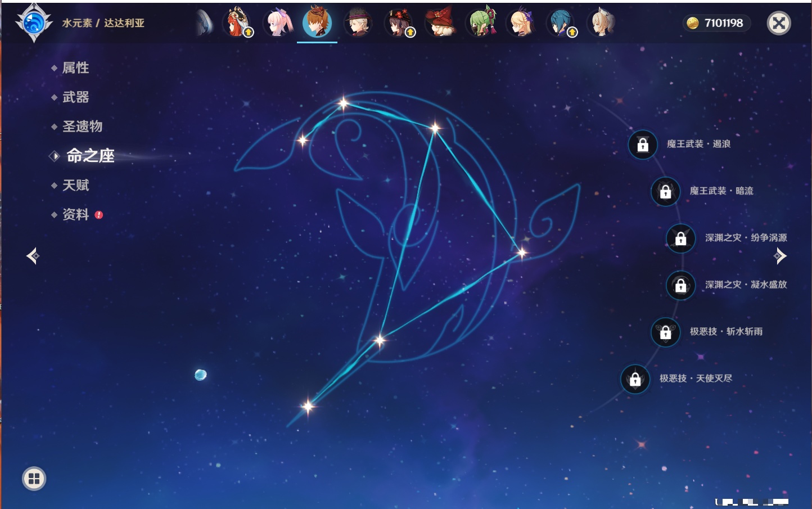Click the upgrade arrow badge on Hu Tao

click(x=410, y=32)
